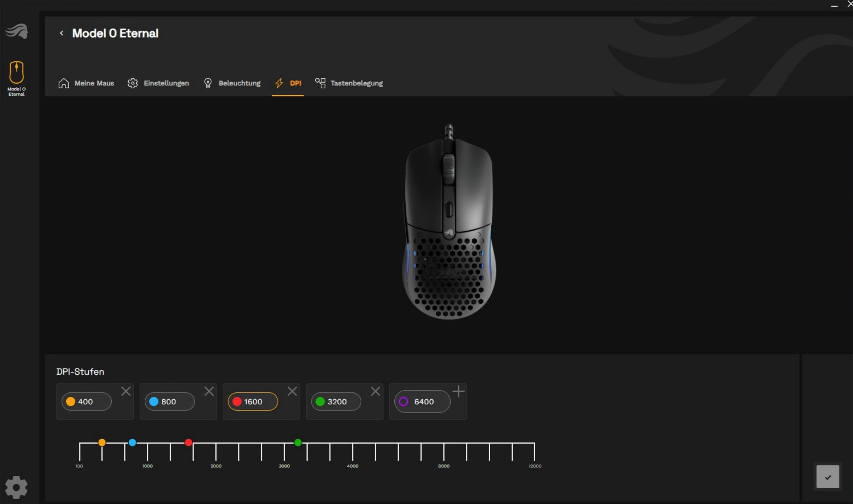The height and width of the screenshot is (504, 853).
Task: Click the mouse preview image
Action: 449,222
